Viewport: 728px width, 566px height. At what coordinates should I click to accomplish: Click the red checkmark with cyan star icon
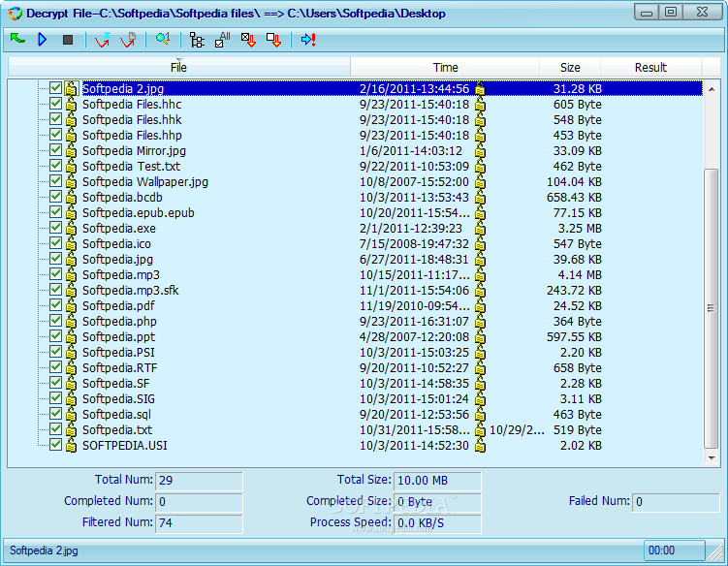click(x=102, y=40)
